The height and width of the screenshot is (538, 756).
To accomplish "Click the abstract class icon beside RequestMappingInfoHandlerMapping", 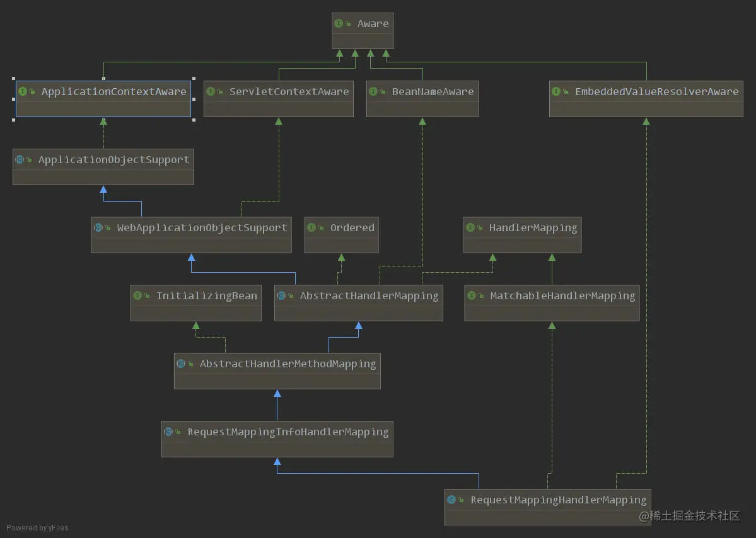I will tap(168, 432).
